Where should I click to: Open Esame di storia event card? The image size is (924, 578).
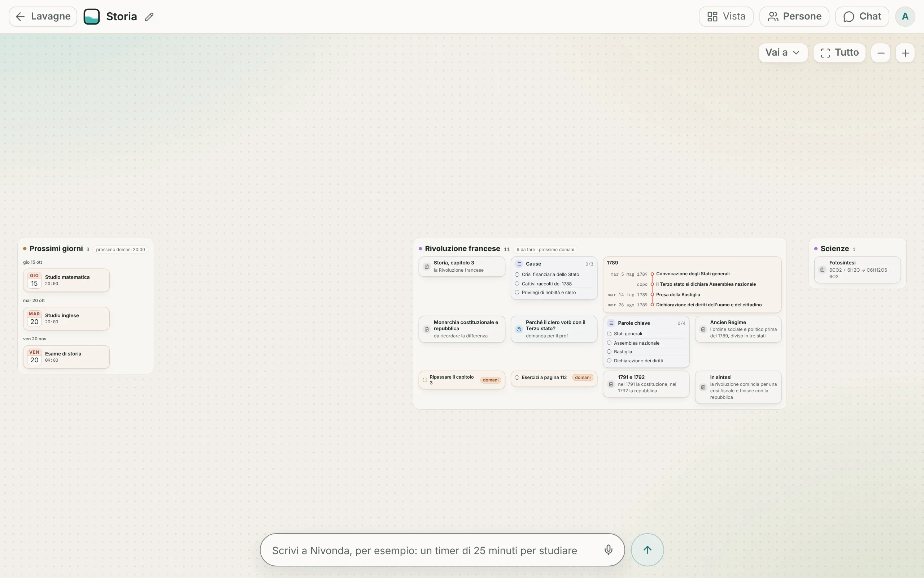click(x=66, y=357)
